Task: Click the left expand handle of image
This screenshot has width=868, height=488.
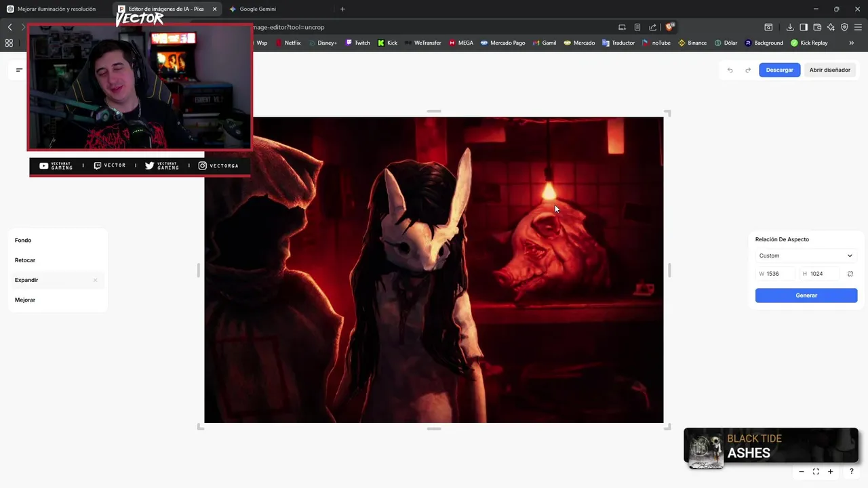Action: [x=199, y=270]
